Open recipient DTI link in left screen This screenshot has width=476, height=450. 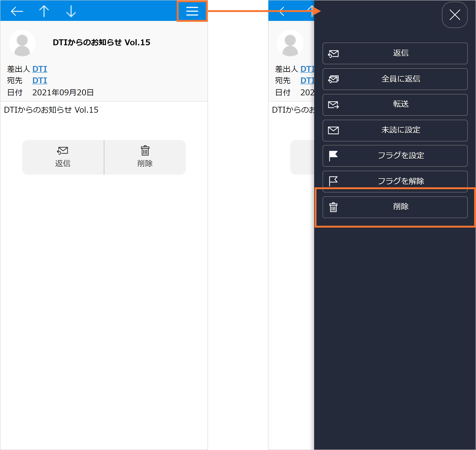click(x=40, y=80)
